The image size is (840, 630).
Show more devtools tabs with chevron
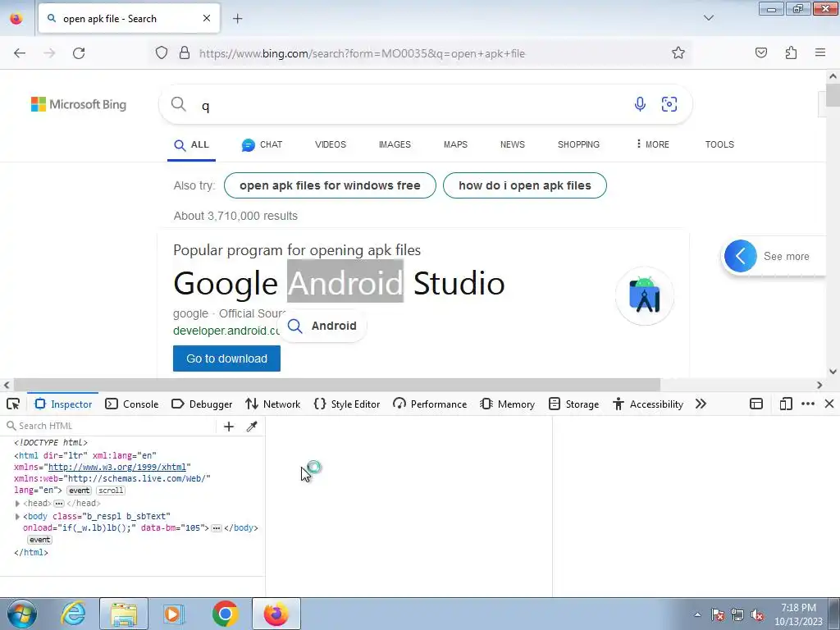click(701, 404)
